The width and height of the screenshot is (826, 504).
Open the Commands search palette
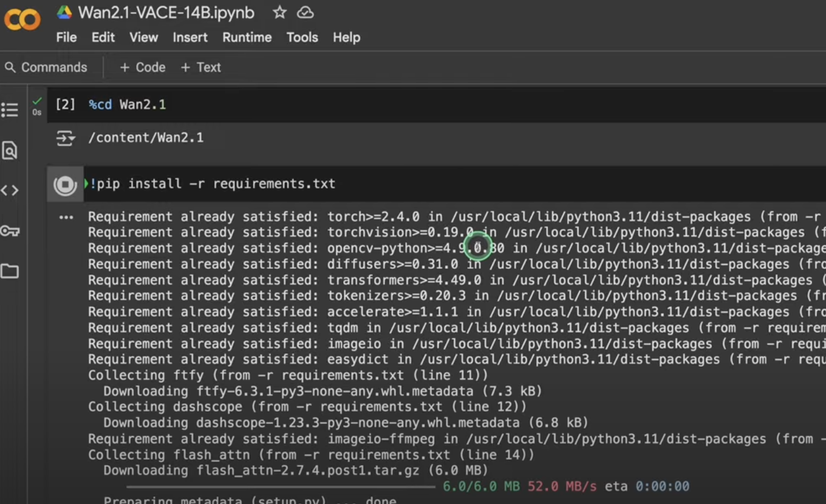(46, 67)
